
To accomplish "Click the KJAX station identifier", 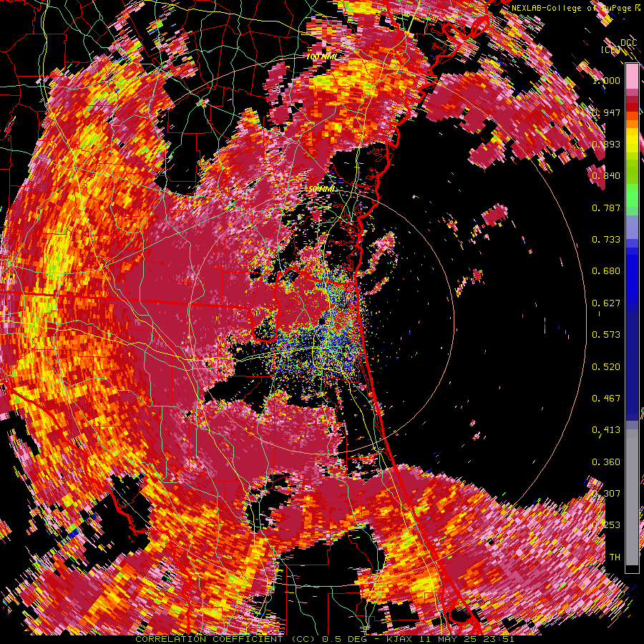I will (x=401, y=639).
